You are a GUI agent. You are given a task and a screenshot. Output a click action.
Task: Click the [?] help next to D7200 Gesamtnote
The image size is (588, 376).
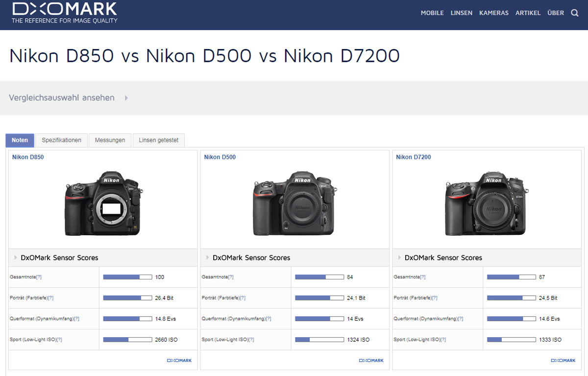423,277
